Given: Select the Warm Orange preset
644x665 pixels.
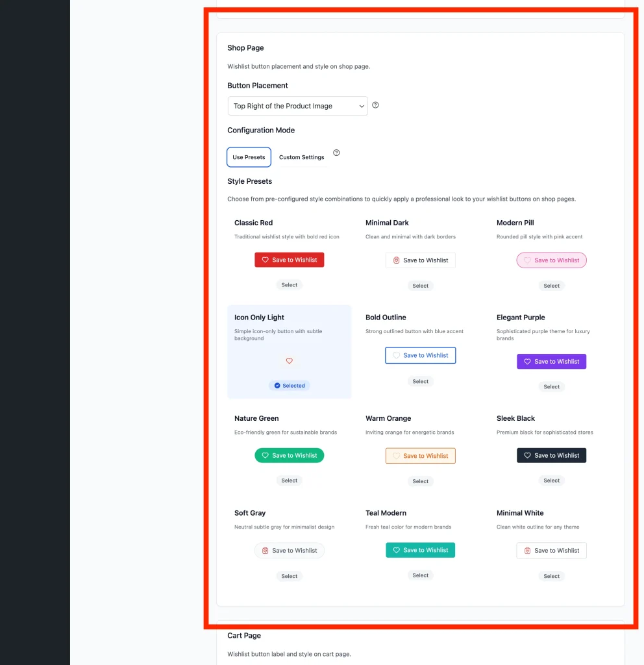Looking at the screenshot, I should tap(420, 481).
